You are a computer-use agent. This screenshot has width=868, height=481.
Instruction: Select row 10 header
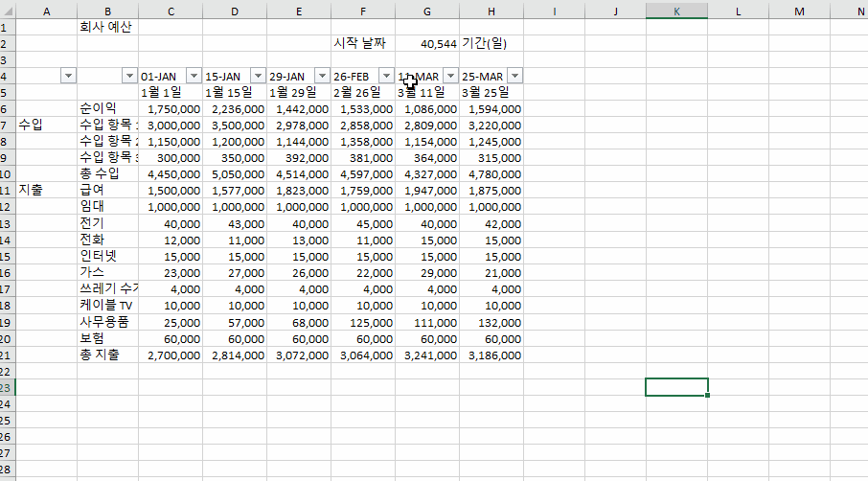7,174
